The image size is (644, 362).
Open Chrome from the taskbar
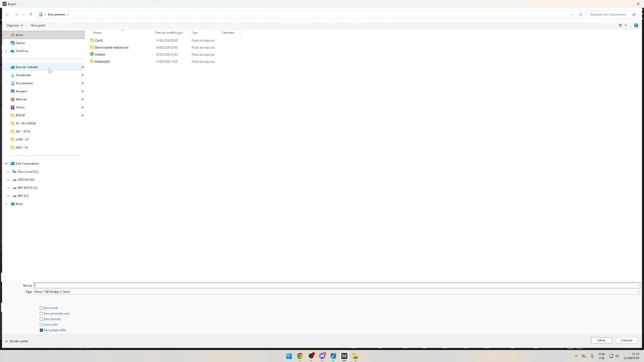coord(300,356)
